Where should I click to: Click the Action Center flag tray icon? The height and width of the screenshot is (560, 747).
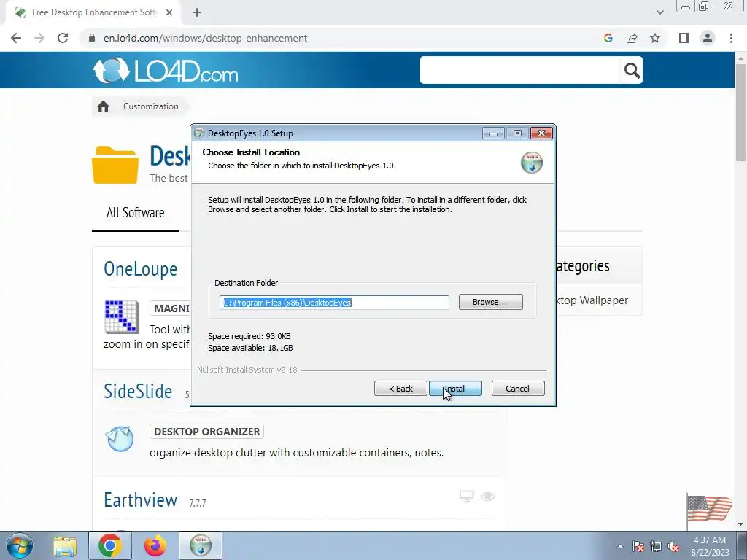click(x=638, y=546)
